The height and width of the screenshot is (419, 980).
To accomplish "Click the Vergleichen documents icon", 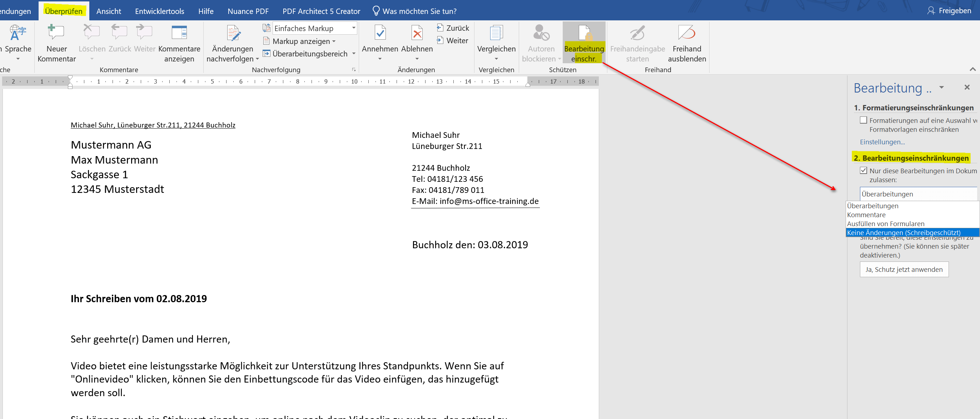I will [x=496, y=33].
